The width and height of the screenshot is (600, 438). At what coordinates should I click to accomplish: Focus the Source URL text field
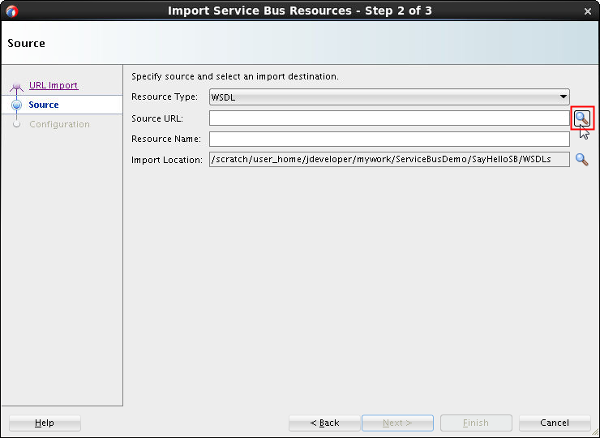tap(389, 118)
